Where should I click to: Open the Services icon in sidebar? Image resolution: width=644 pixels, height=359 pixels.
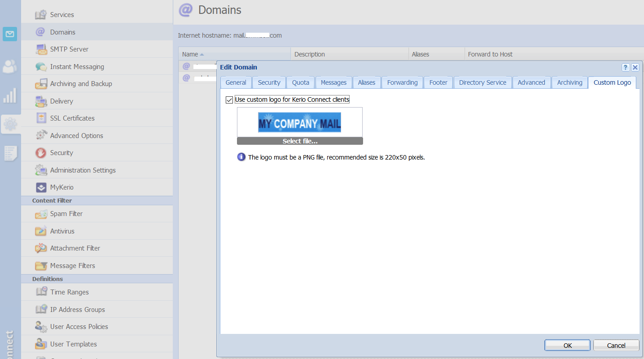click(41, 15)
